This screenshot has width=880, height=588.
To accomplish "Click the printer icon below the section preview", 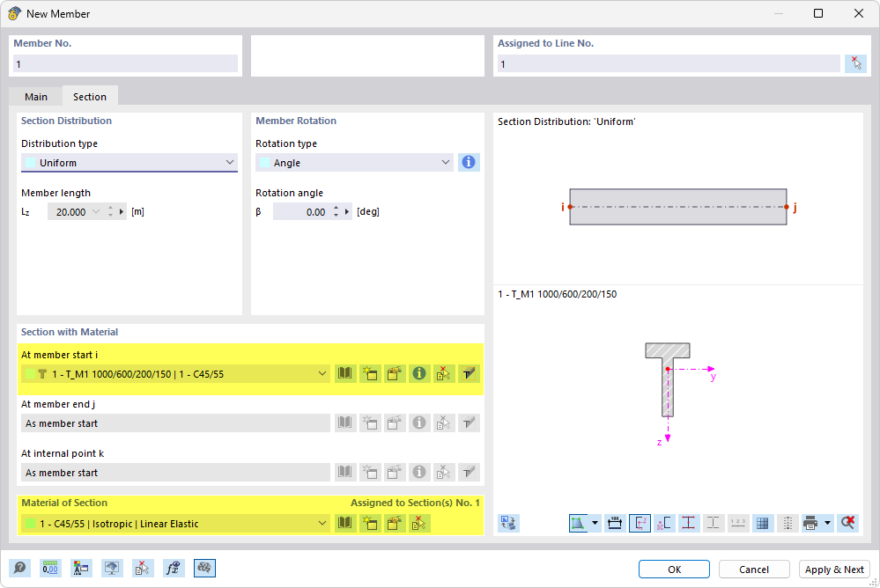I will tap(811, 523).
